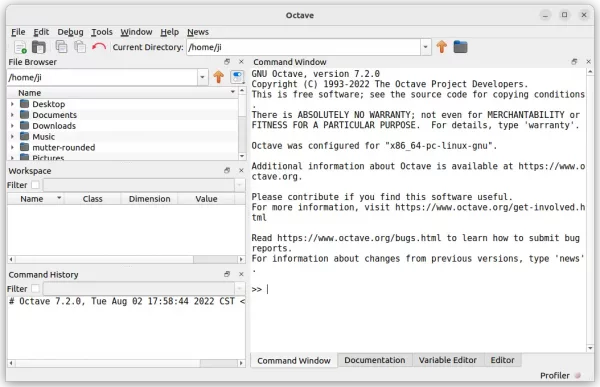The image size is (600, 387).
Task: Undock the File Browser panel
Action: [x=227, y=62]
